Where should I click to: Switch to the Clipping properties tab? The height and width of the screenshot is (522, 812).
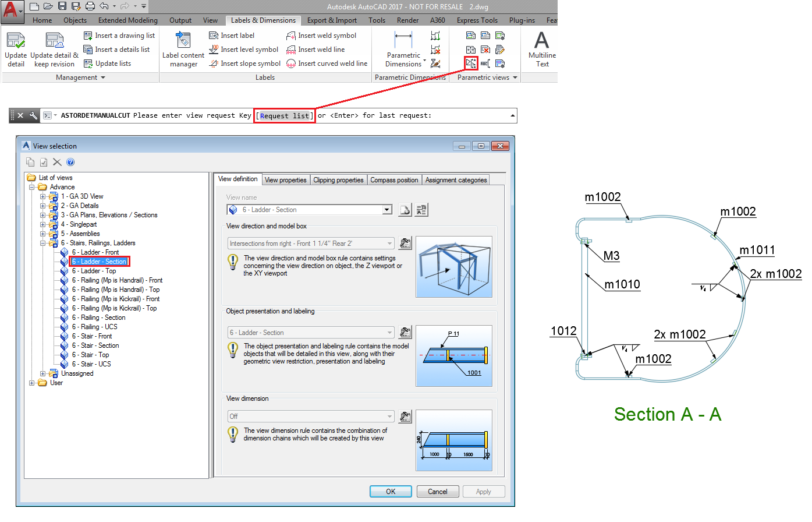click(x=338, y=180)
